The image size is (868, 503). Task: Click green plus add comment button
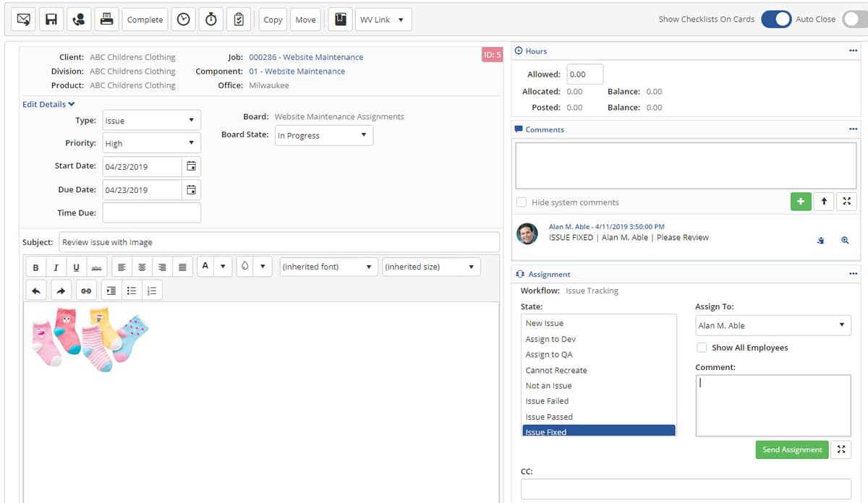click(800, 202)
